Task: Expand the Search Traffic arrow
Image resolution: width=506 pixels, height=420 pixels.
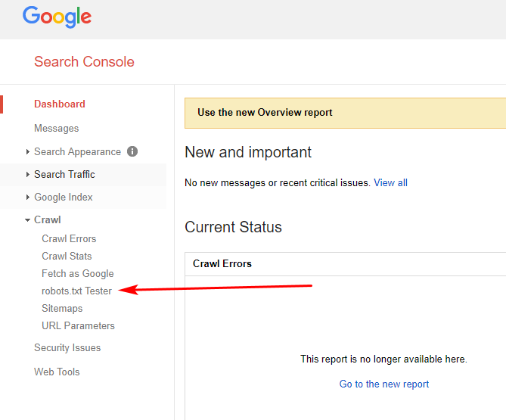Action: tap(28, 174)
